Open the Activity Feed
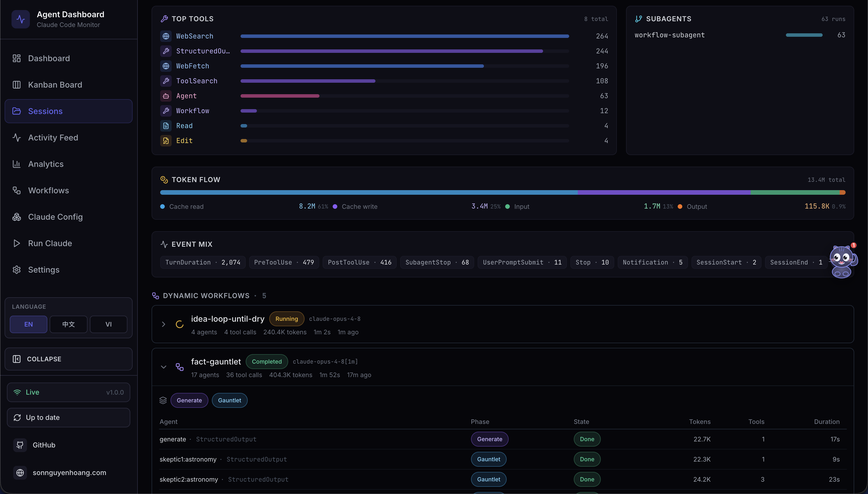 click(x=69, y=138)
